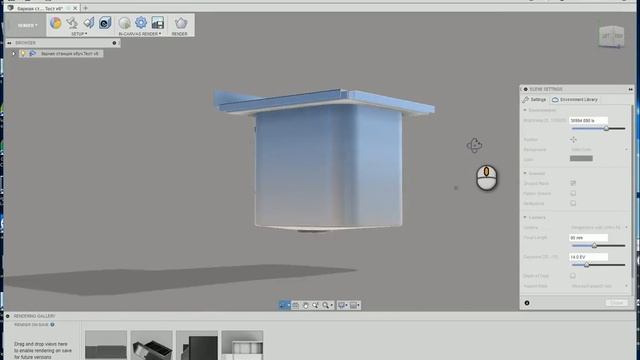Open the first rendering gallery thumbnail

tap(106, 345)
